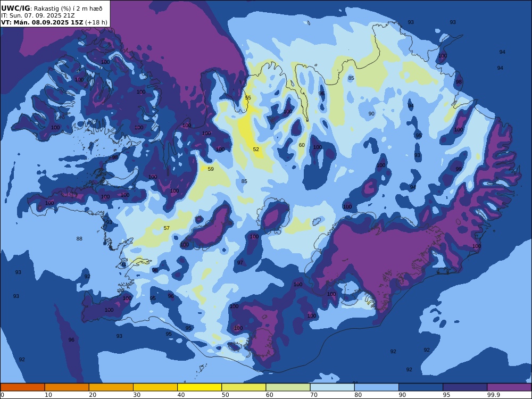
Task: Click the orange 10–20 legend swatch
Action: pyautogui.click(x=67, y=387)
